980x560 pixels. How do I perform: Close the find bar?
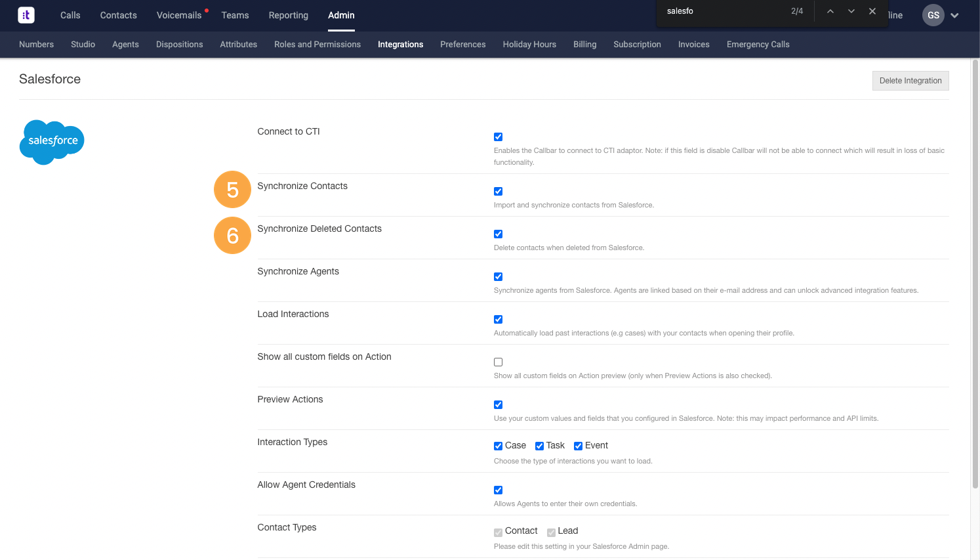[872, 11]
